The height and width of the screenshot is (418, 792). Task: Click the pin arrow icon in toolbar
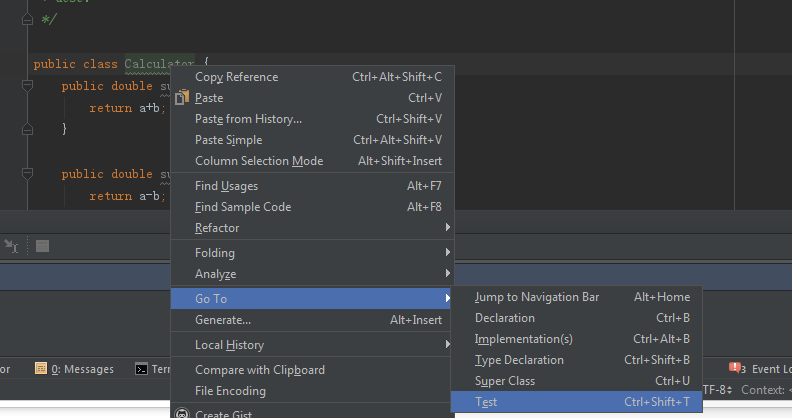point(11,245)
